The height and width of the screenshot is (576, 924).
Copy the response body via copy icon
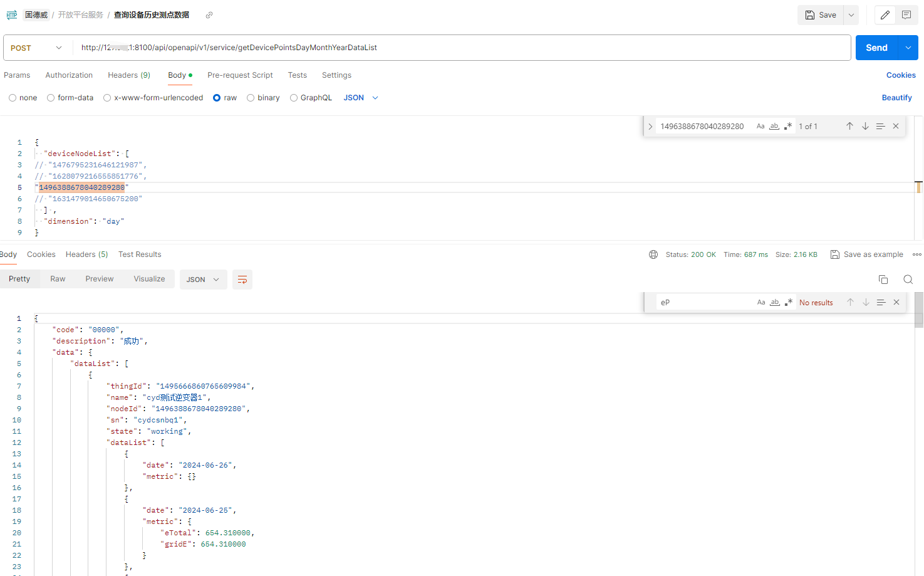[x=883, y=279]
